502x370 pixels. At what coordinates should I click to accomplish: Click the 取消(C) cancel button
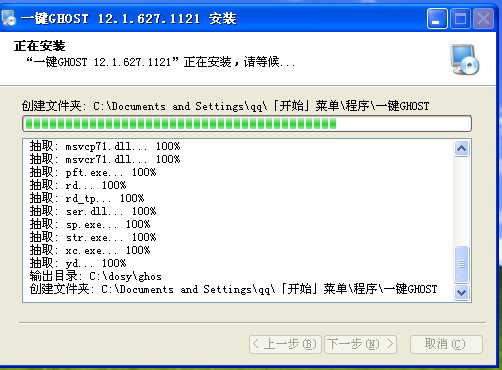(x=446, y=344)
